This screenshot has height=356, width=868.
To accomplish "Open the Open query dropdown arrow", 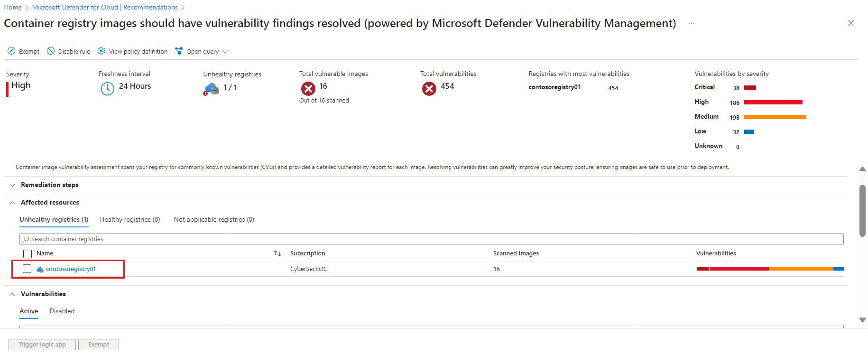I will (225, 52).
